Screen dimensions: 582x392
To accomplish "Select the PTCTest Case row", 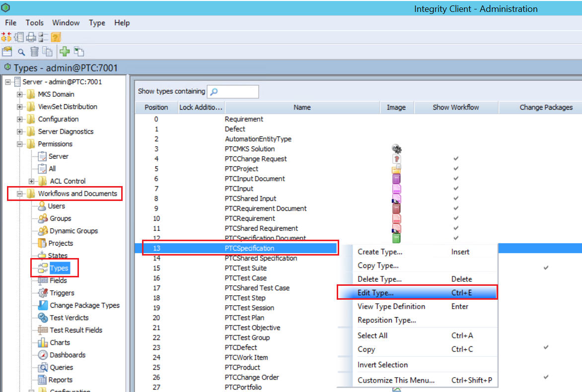I will [245, 278].
